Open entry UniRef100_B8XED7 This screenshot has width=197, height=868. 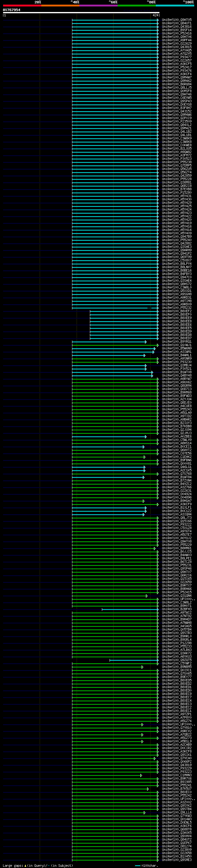click(x=177, y=338)
